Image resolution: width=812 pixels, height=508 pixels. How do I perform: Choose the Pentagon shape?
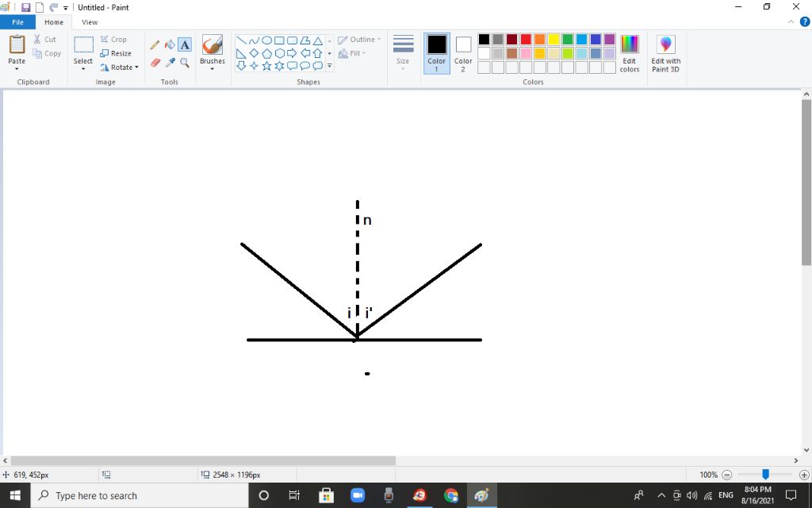click(x=266, y=53)
